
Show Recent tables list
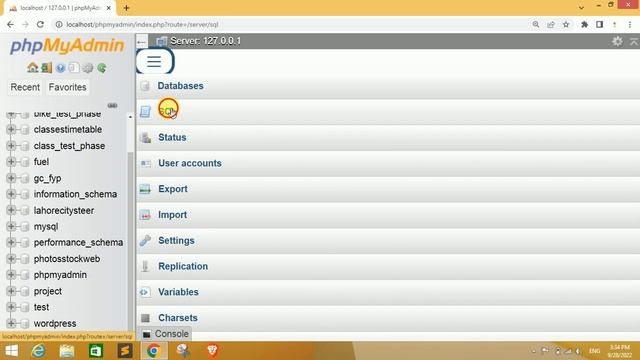tap(25, 87)
